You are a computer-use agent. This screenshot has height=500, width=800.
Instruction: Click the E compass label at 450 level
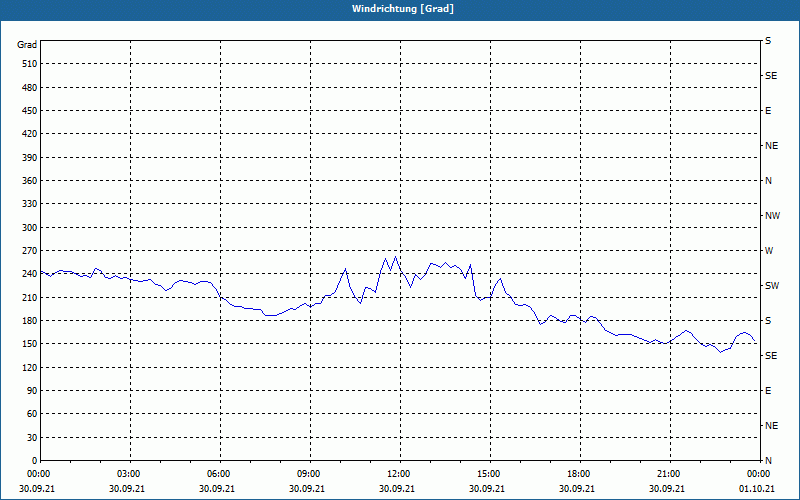click(768, 111)
